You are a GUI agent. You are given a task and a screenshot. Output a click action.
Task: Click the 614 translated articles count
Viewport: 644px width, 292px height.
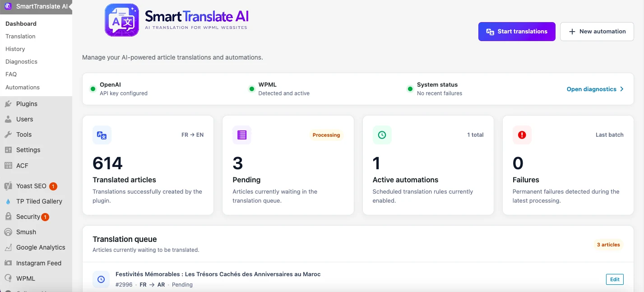pos(107,163)
